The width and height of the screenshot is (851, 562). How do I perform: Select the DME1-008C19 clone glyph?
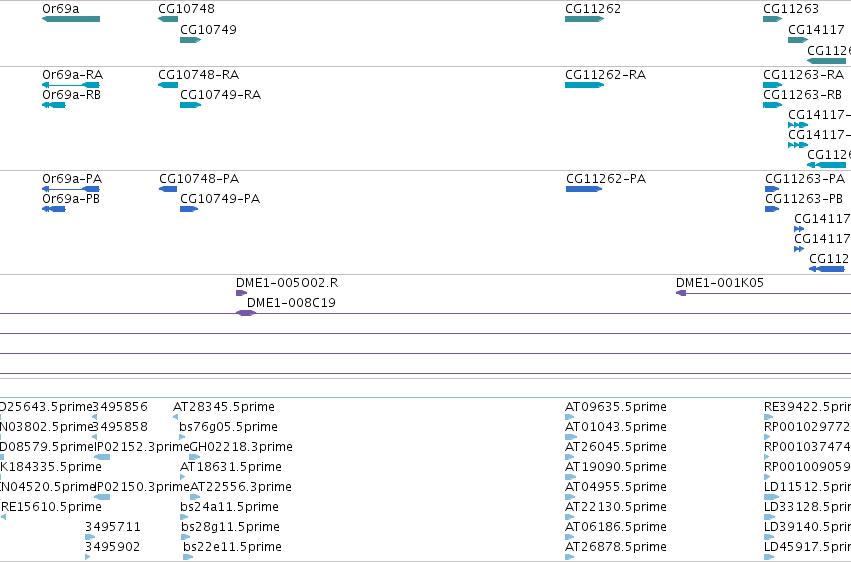[246, 313]
